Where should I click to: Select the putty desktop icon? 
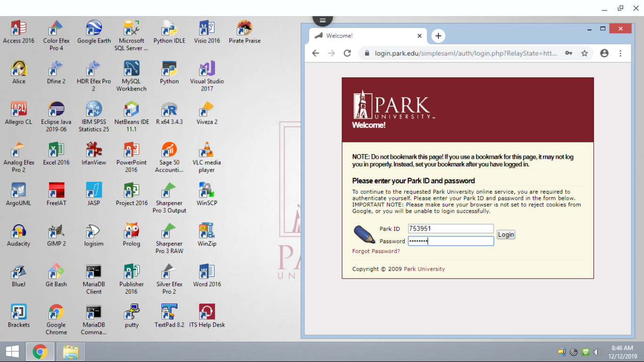[131, 316]
